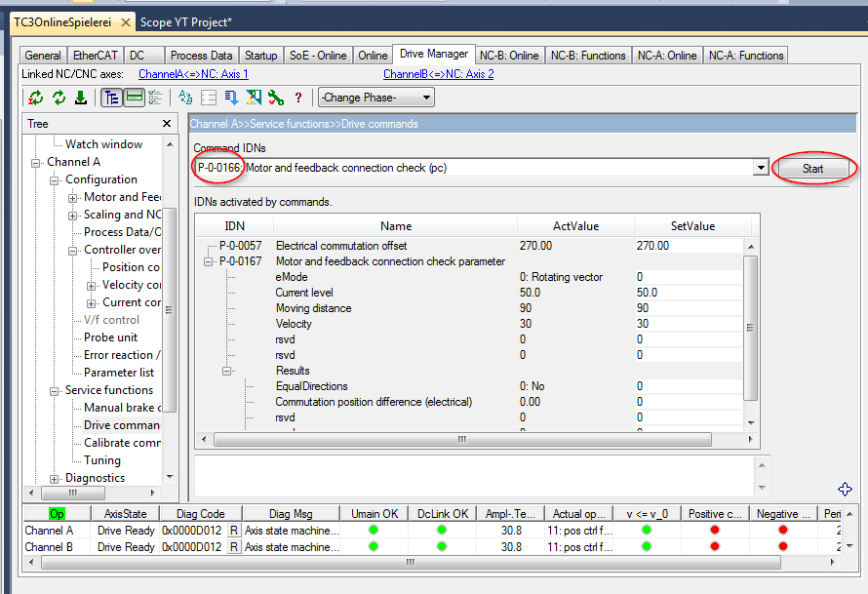Switch to the EtherCAT tab
This screenshot has width=868, height=594.
point(96,56)
